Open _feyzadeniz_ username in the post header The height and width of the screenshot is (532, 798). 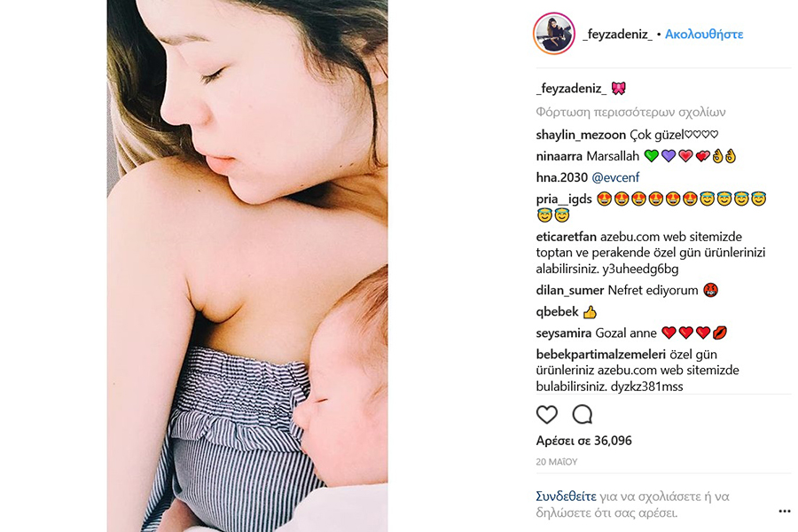(x=617, y=34)
